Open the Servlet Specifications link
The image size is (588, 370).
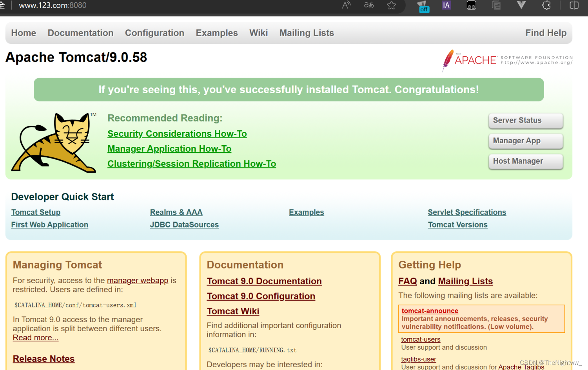coord(467,212)
